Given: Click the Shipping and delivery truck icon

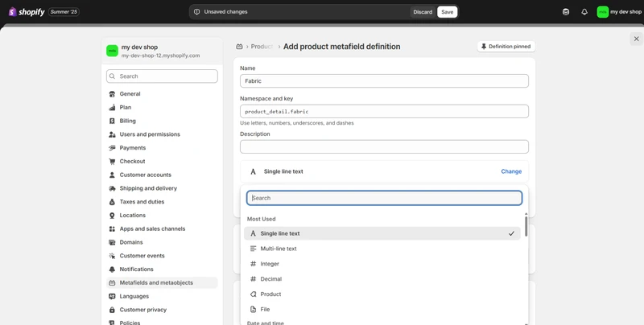Looking at the screenshot, I should click(x=112, y=188).
